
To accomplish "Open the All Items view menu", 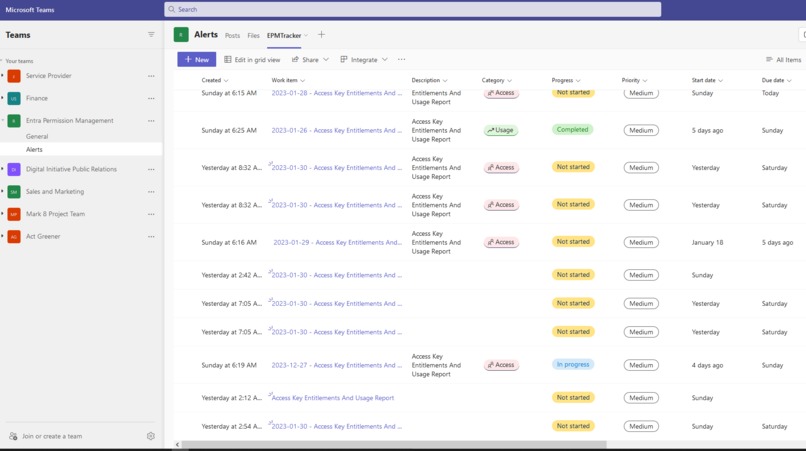I will (783, 60).
